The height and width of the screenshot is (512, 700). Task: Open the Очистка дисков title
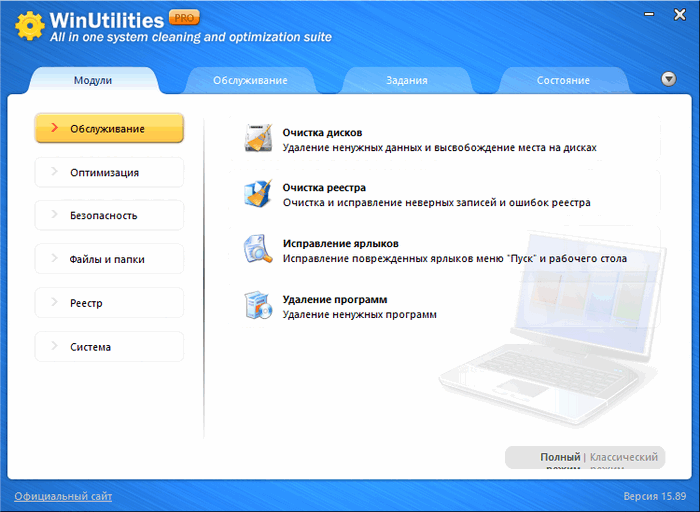322,133
